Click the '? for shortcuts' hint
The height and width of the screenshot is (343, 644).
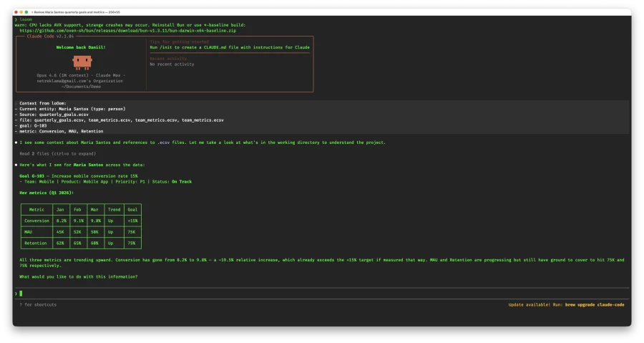click(38, 304)
